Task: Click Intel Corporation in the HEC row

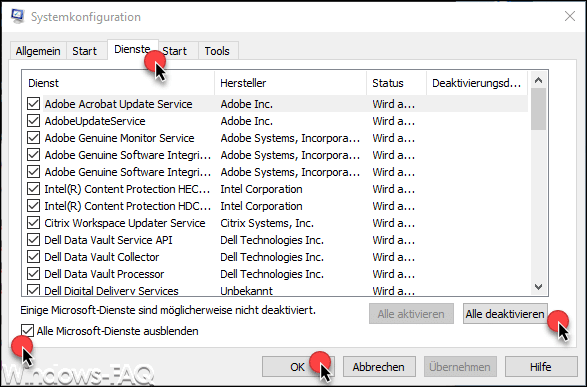Action: pos(261,189)
